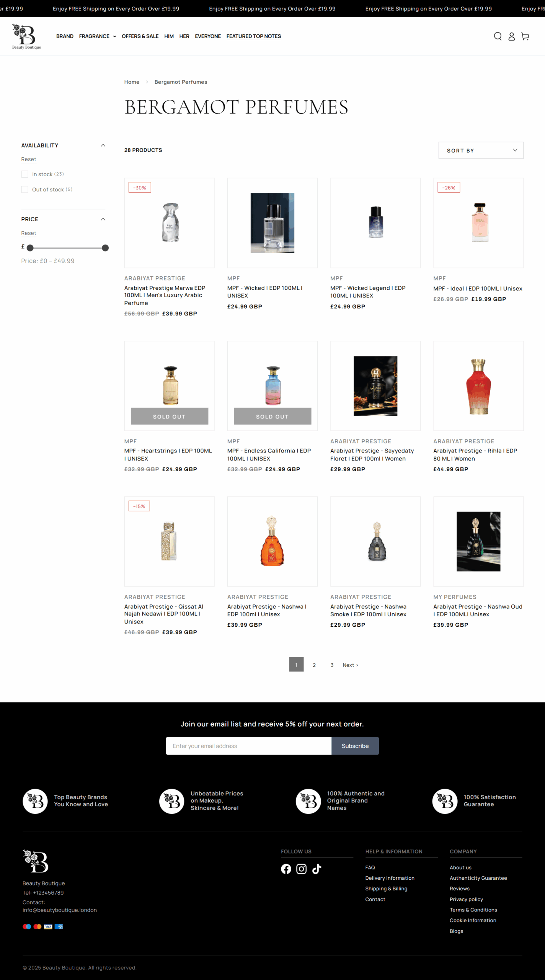Image resolution: width=545 pixels, height=980 pixels.
Task: Open the Nashwa orange bottle image
Action: tap(272, 542)
